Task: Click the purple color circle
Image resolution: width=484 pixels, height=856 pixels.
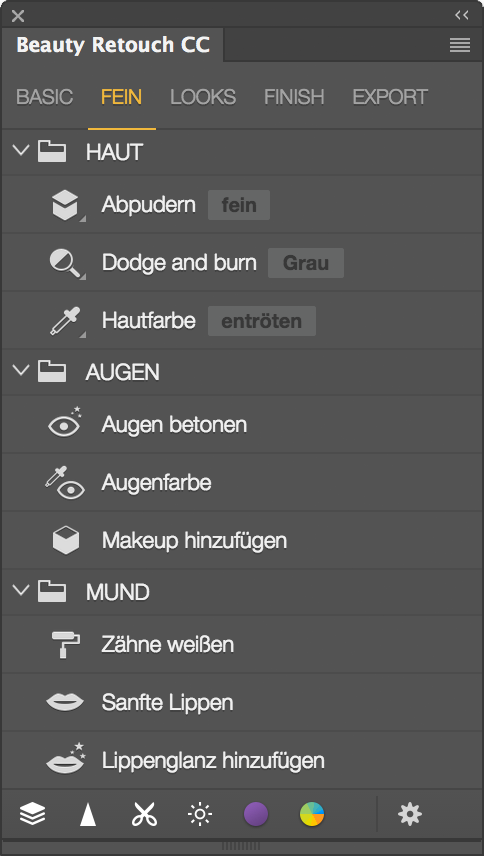Action: (256, 815)
